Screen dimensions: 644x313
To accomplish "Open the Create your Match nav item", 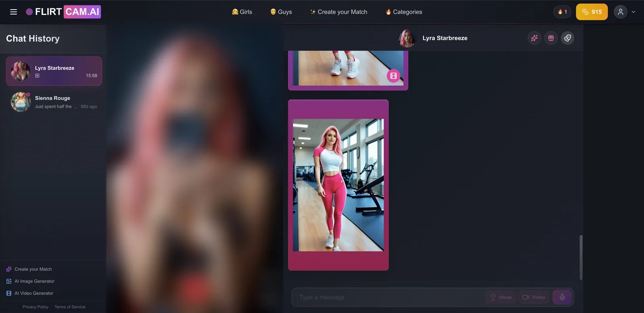I will pos(339,12).
